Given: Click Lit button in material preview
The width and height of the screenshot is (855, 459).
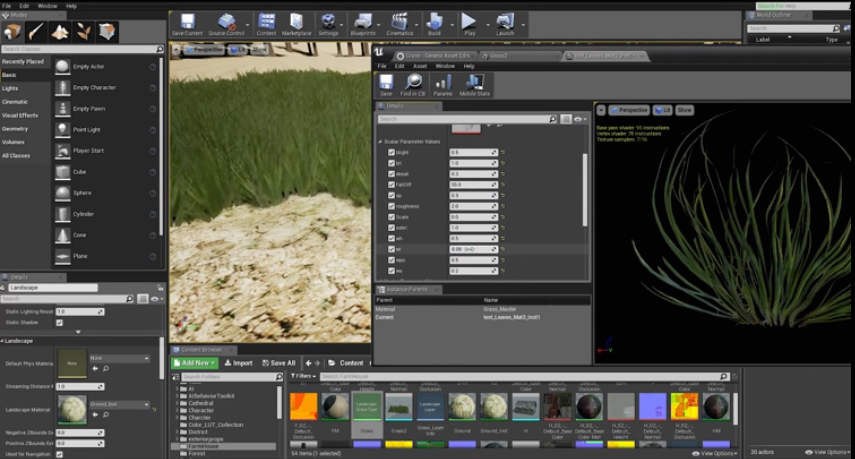Looking at the screenshot, I should (x=663, y=110).
